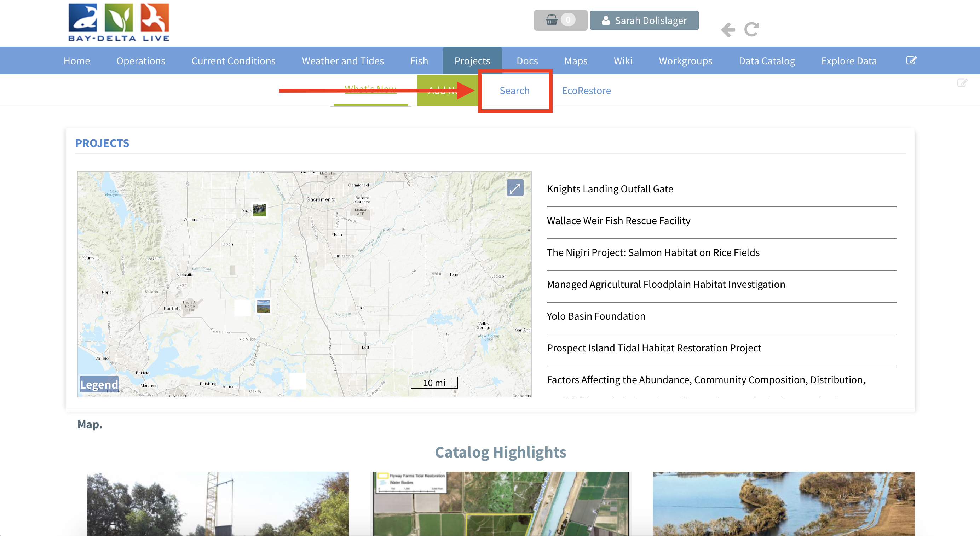
Task: Select the Search sub-tab
Action: click(514, 91)
